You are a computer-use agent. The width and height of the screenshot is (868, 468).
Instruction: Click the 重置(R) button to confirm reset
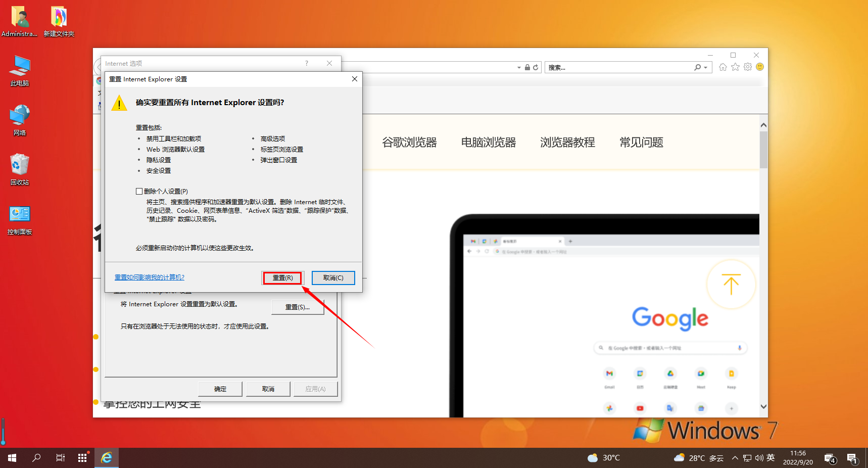tap(282, 277)
